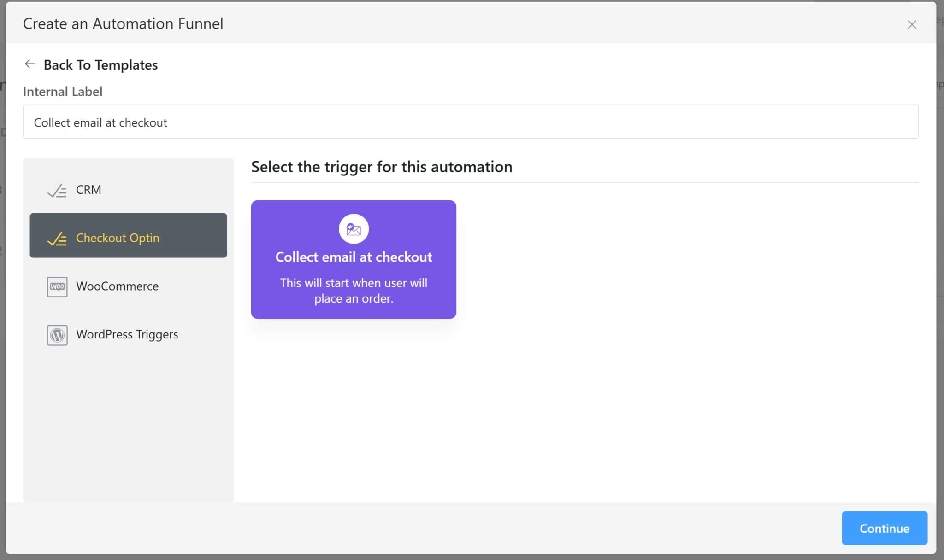Select the WordPress Triggers category
Viewport: 944px width, 560px height.
(x=127, y=335)
